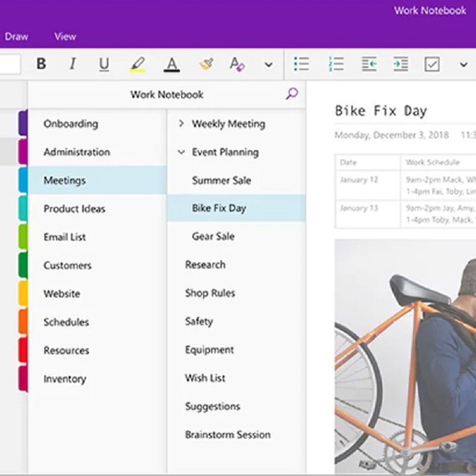The width and height of the screenshot is (476, 476).
Task: Click the January 13 table cell
Action: coord(368,214)
